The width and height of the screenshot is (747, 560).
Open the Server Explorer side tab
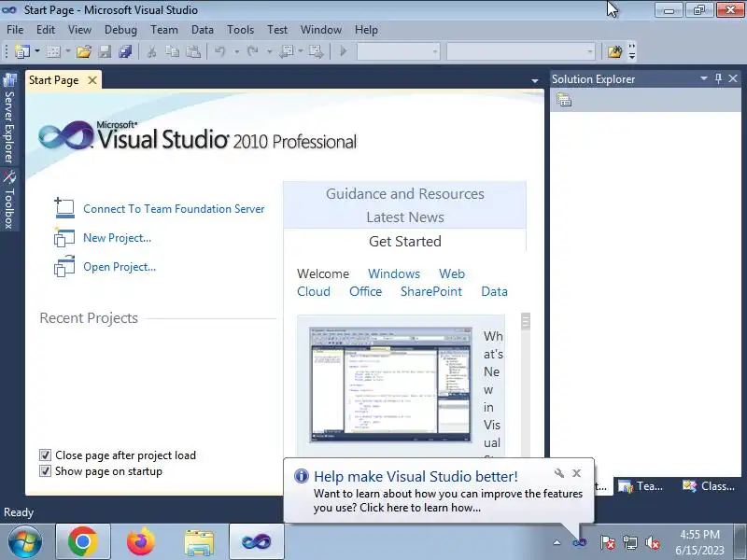pos(9,119)
